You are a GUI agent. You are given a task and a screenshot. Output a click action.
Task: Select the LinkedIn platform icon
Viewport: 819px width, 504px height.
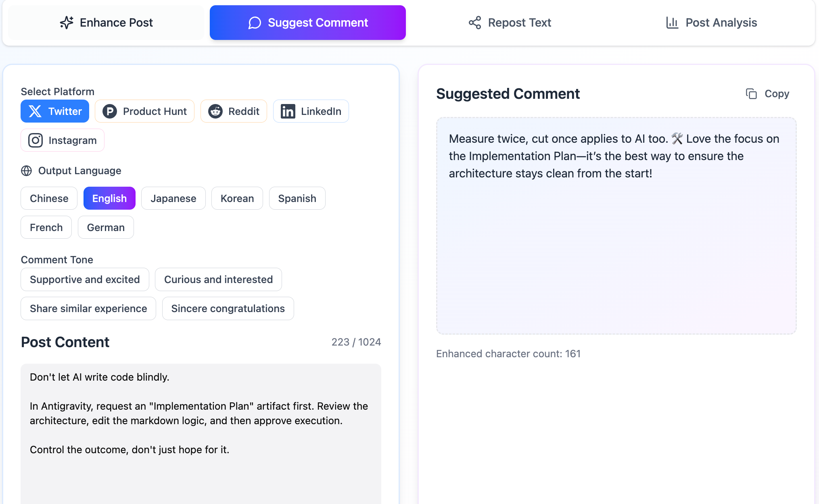288,111
